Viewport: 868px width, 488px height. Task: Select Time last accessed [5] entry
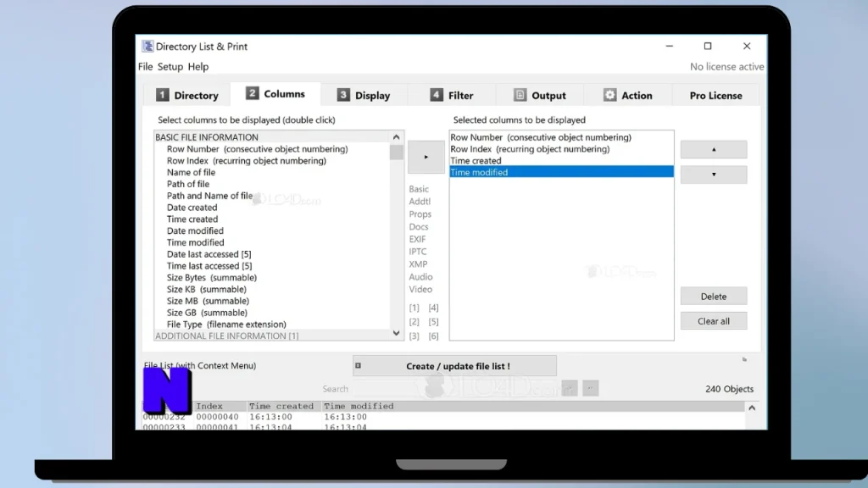[209, 265]
